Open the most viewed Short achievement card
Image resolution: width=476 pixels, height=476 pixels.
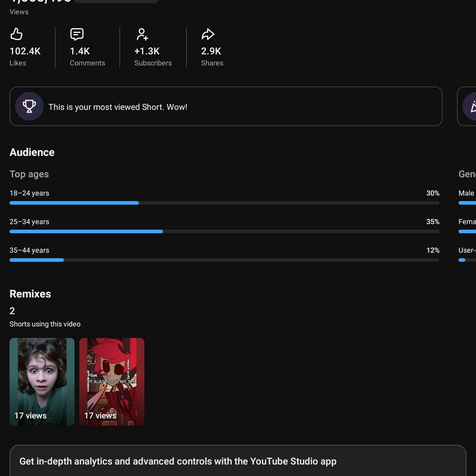point(226,106)
